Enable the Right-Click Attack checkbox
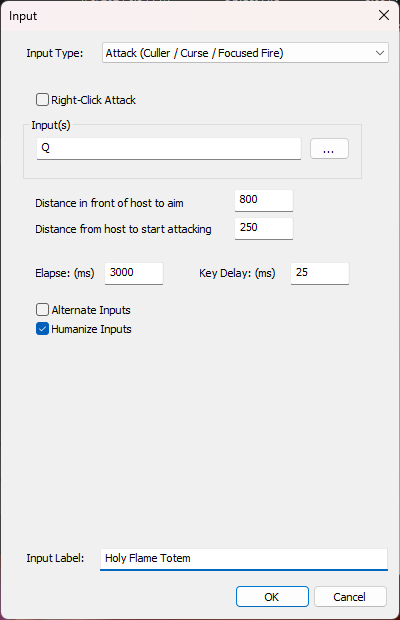The width and height of the screenshot is (400, 620). pos(42,100)
